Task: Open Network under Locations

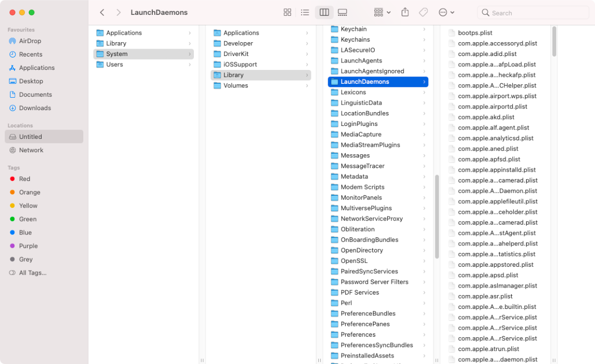Action: (x=31, y=150)
